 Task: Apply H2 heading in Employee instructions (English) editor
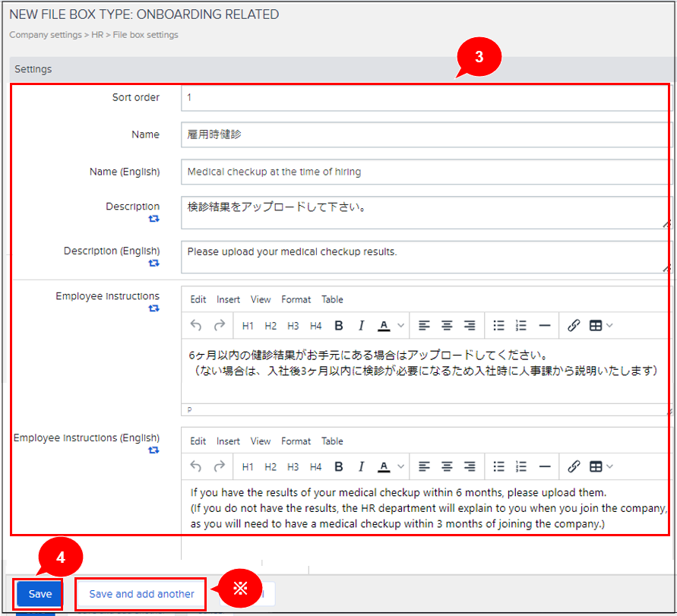pyautogui.click(x=270, y=466)
